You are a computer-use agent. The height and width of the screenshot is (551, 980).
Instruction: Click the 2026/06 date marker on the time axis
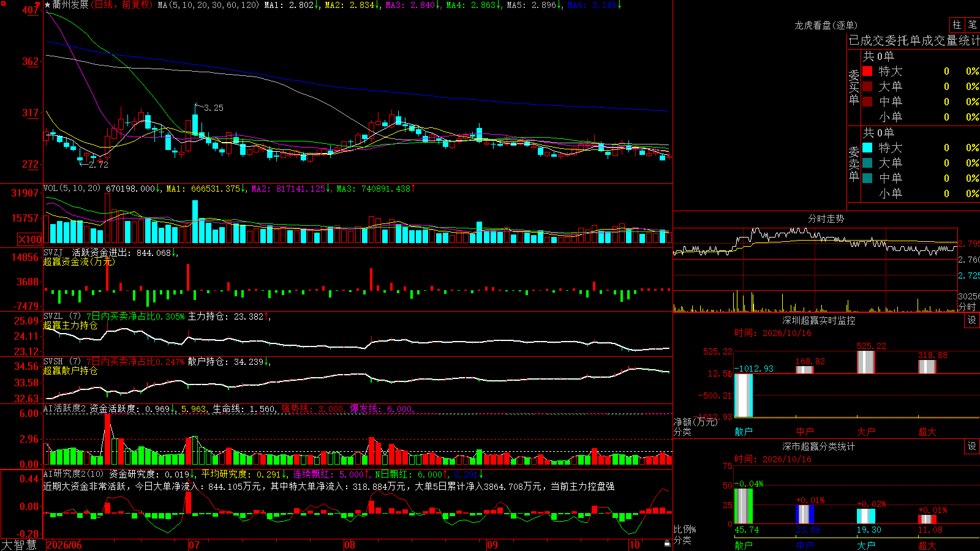pyautogui.click(x=64, y=545)
